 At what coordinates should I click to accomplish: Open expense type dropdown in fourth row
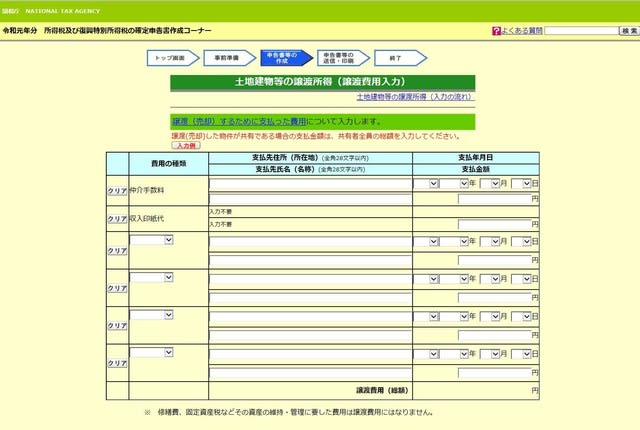click(151, 277)
